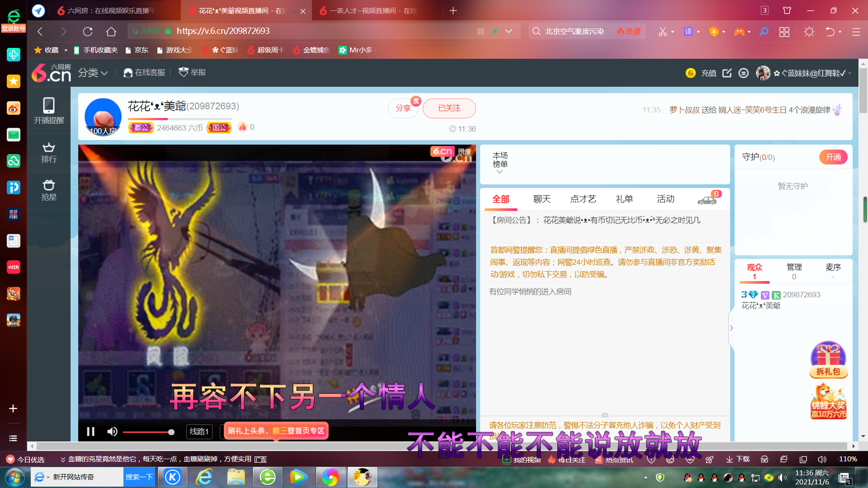
Task: Click the 分享 share button
Action: point(403,108)
